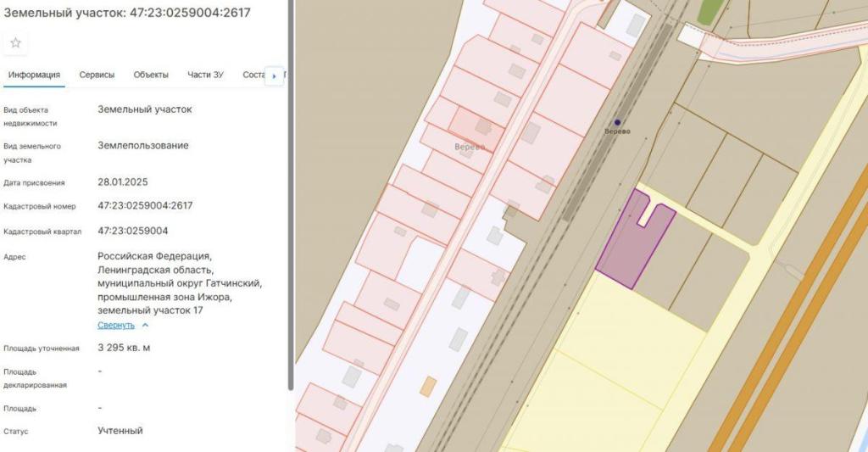Click the cadastral quarter 47:23:0259004 value
Viewport: 868px width, 452px height.
[132, 231]
